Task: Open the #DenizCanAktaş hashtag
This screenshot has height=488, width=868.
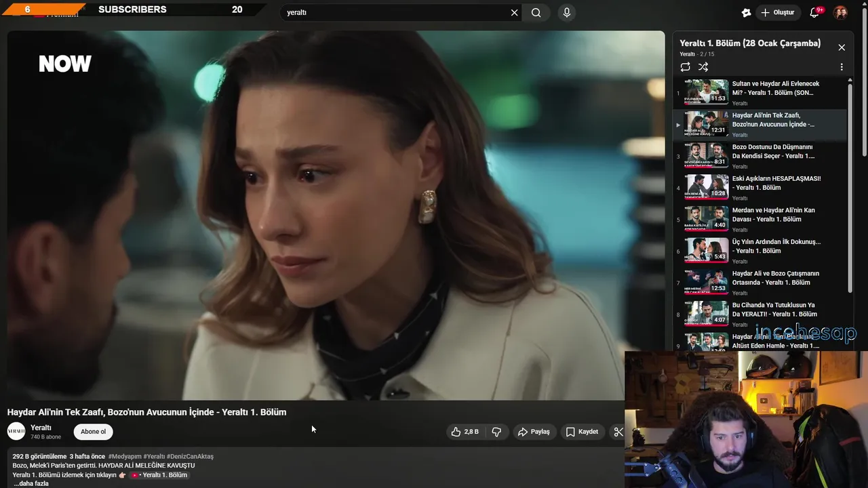Action: (x=191, y=456)
